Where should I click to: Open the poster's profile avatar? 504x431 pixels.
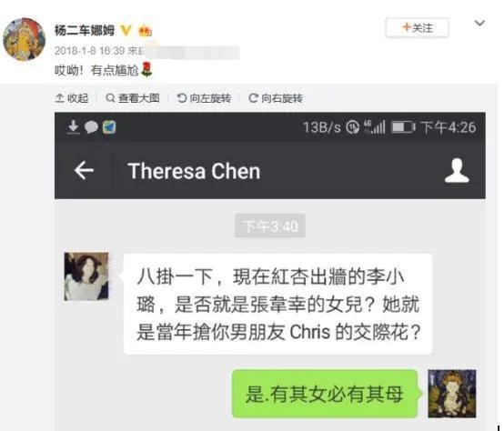click(x=25, y=39)
